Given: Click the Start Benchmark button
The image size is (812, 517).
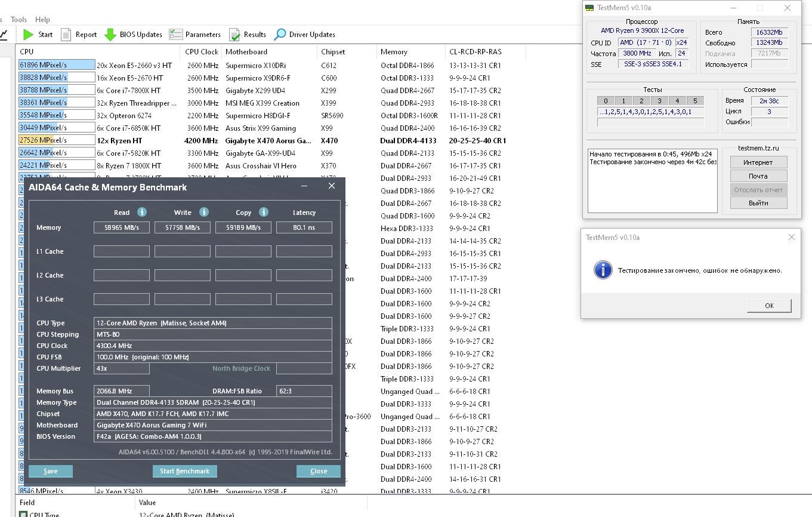Looking at the screenshot, I should tap(185, 471).
